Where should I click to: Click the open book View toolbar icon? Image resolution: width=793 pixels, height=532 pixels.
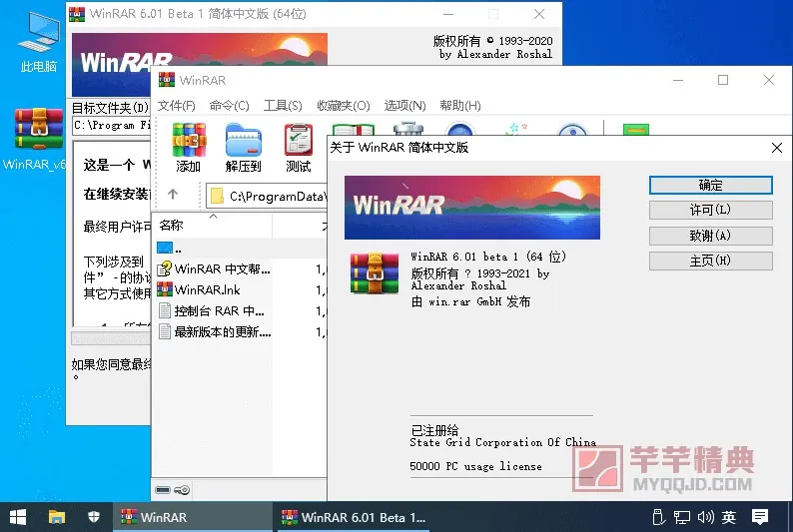[x=353, y=130]
